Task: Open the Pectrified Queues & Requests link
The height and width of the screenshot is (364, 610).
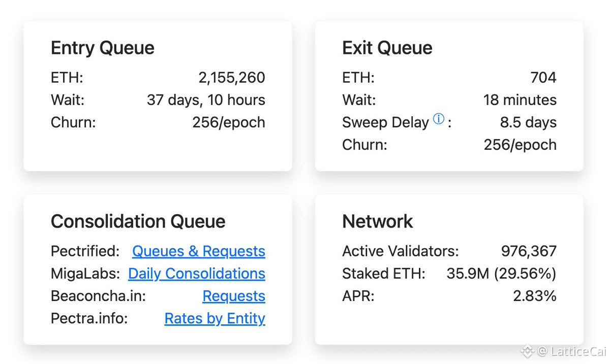Action: tap(198, 251)
